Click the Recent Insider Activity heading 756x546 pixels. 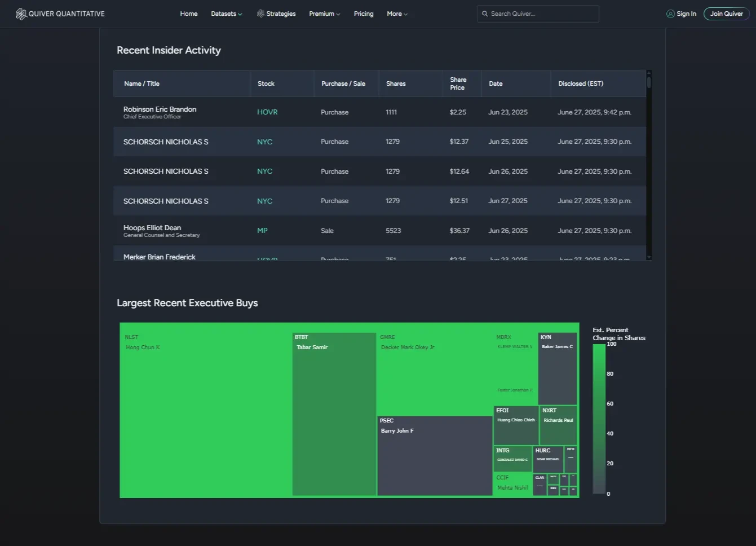169,50
